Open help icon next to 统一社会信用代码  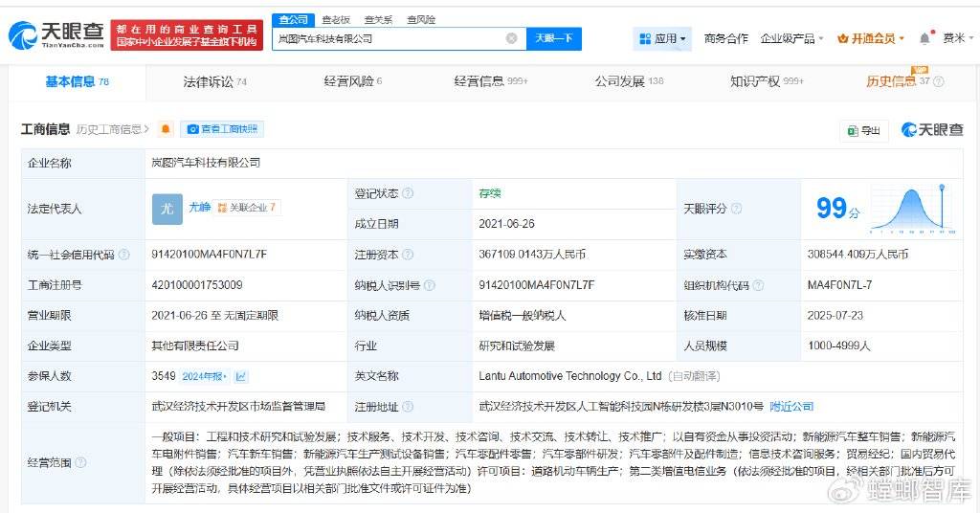point(123,255)
